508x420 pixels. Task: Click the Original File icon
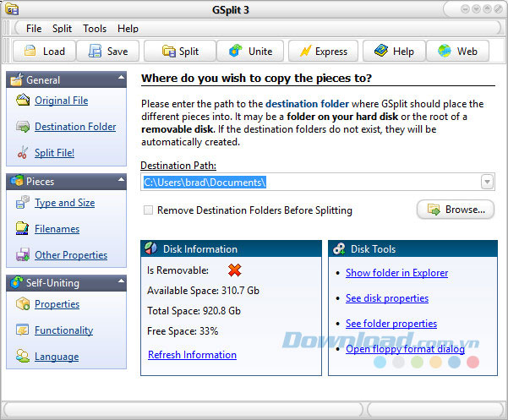click(23, 100)
